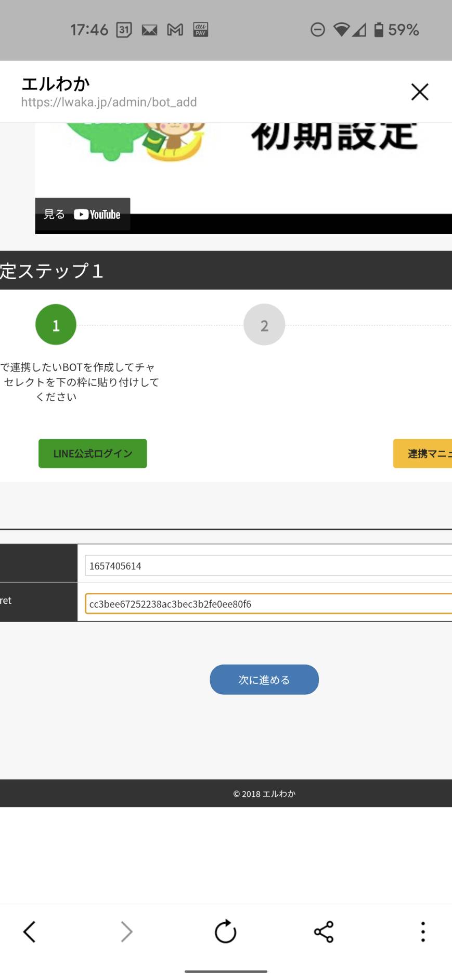Open the three-dot overflow menu
Image resolution: width=452 pixels, height=980 pixels.
423,932
